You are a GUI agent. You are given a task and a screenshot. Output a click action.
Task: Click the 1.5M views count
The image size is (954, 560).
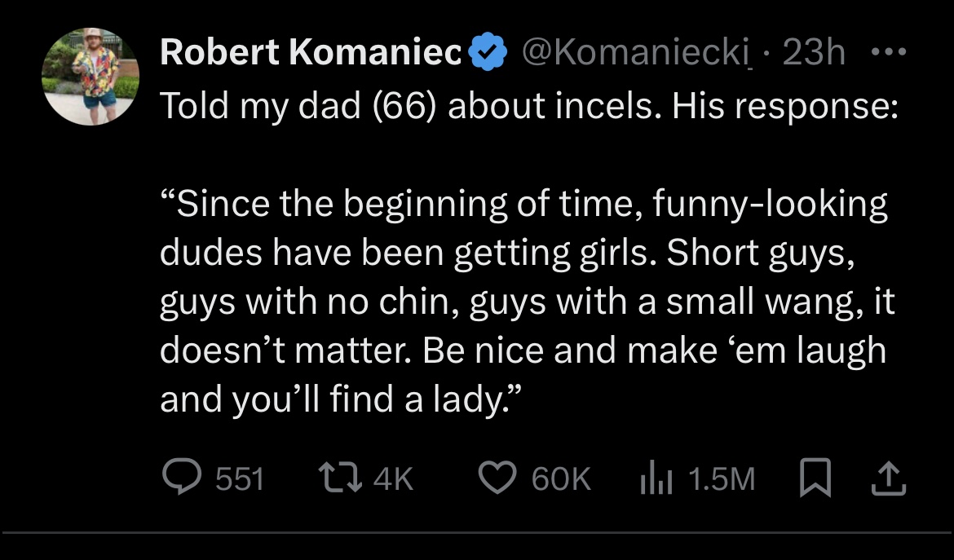pos(722,479)
